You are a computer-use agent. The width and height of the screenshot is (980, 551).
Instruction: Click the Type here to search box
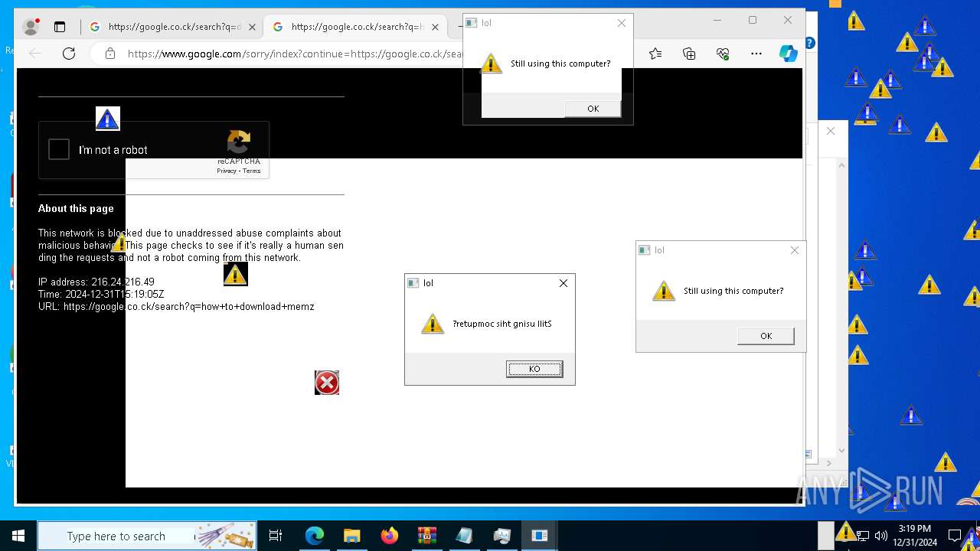tap(147, 536)
